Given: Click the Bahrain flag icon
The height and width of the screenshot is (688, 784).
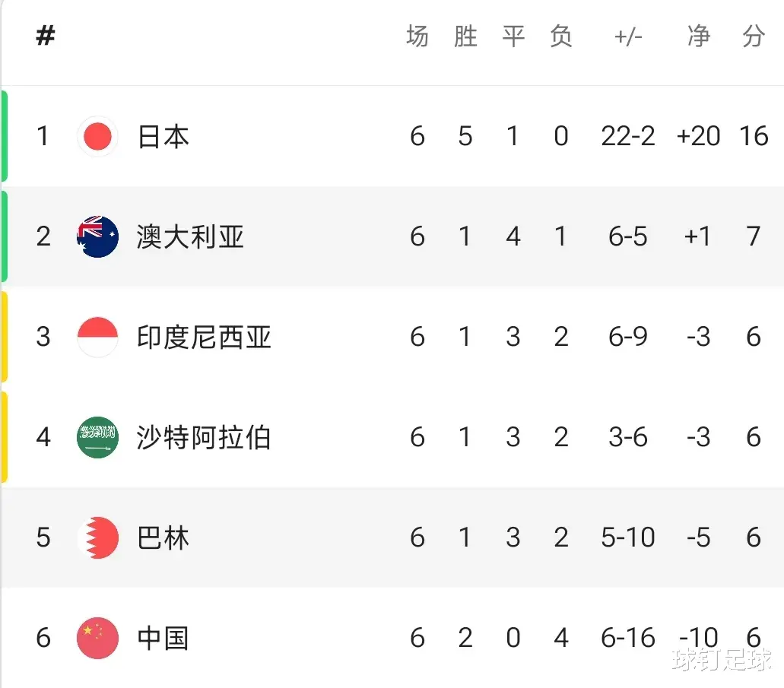Looking at the screenshot, I should click(x=97, y=537).
